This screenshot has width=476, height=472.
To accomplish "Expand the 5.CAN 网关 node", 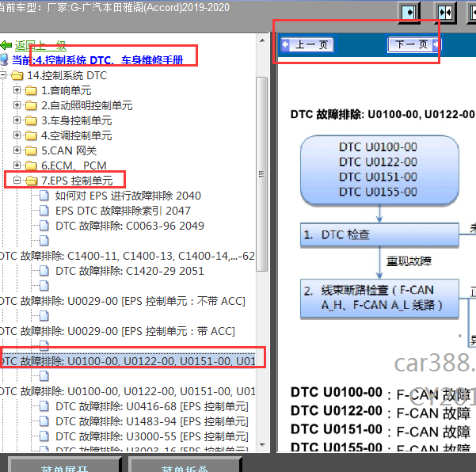I will [x=17, y=150].
